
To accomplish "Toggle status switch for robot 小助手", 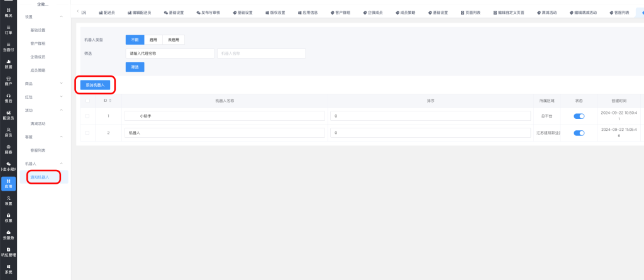I will tap(579, 116).
